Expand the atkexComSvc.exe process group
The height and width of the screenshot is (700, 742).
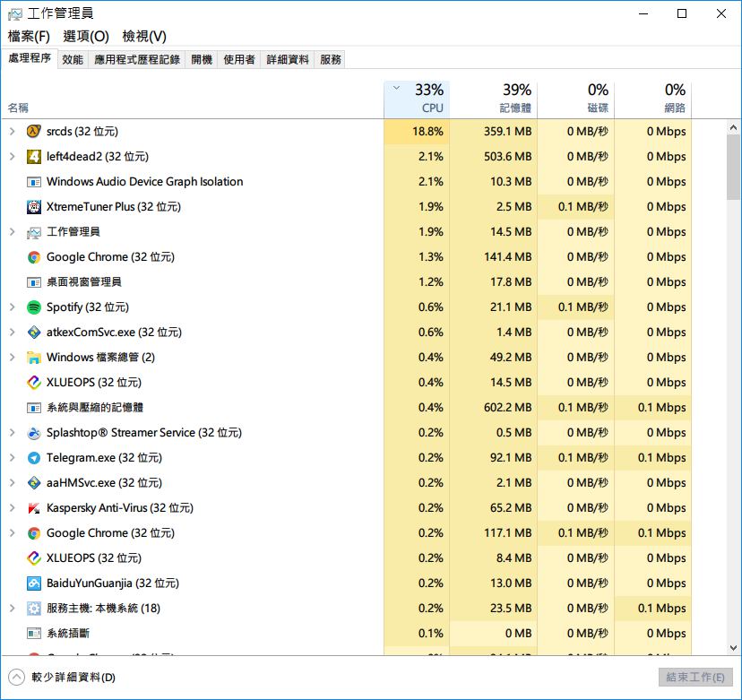tap(13, 333)
